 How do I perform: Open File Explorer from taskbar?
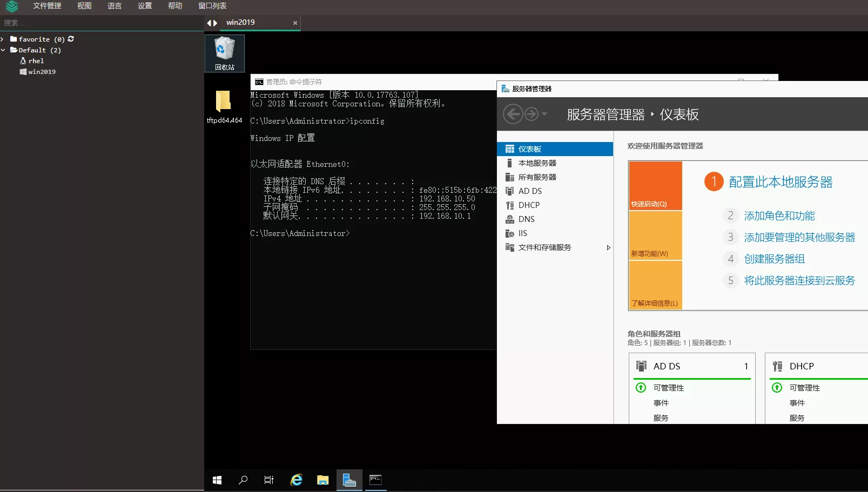[322, 480]
